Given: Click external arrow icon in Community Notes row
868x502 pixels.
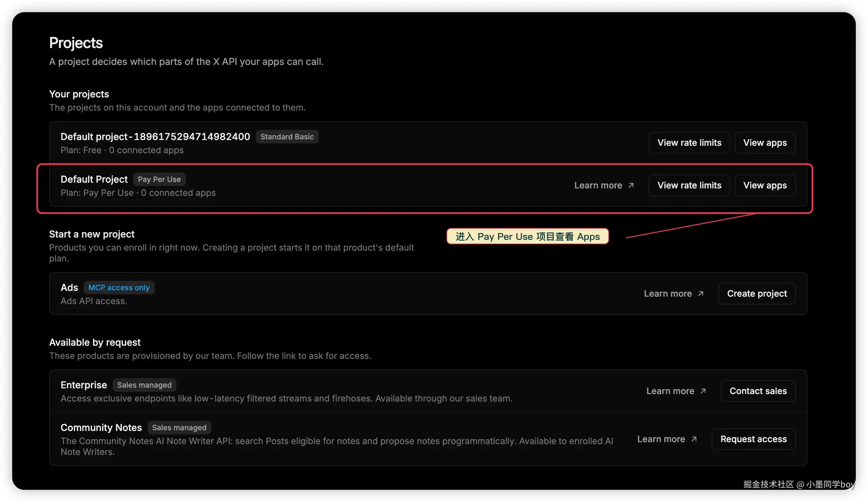Looking at the screenshot, I should coord(694,439).
